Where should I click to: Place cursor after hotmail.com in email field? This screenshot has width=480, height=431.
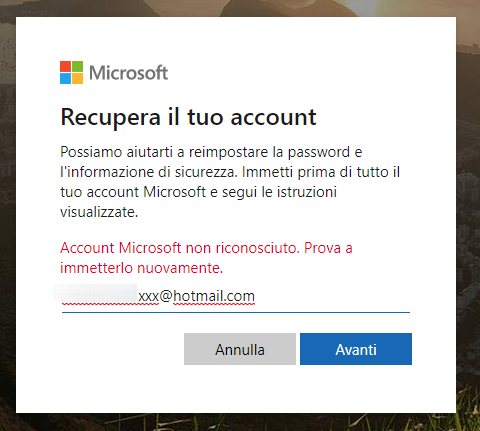click(x=256, y=296)
